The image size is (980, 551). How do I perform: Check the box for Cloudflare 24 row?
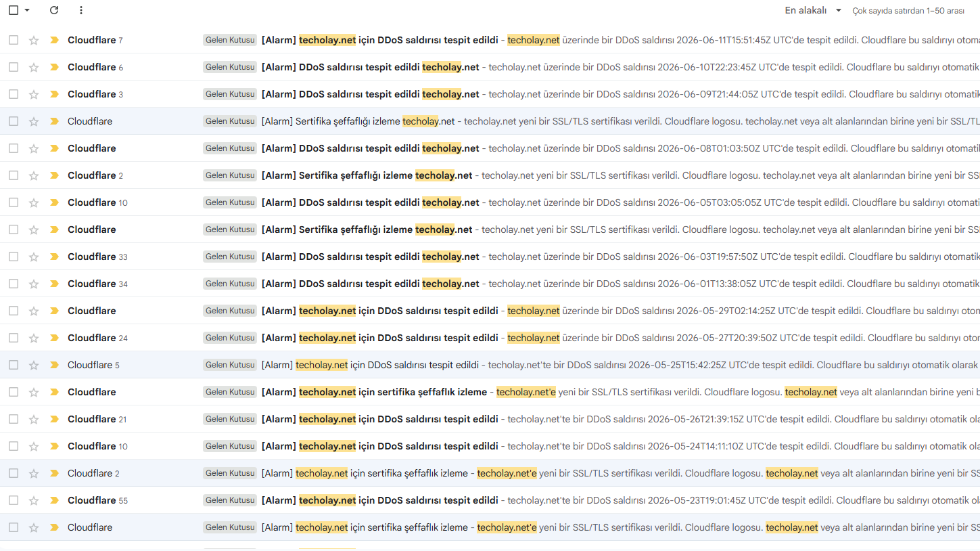[14, 338]
